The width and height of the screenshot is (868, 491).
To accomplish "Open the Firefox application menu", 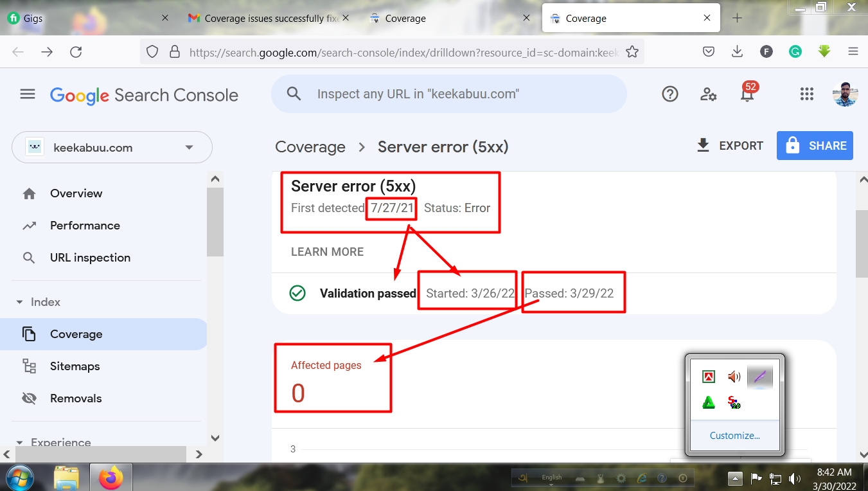I will click(853, 51).
